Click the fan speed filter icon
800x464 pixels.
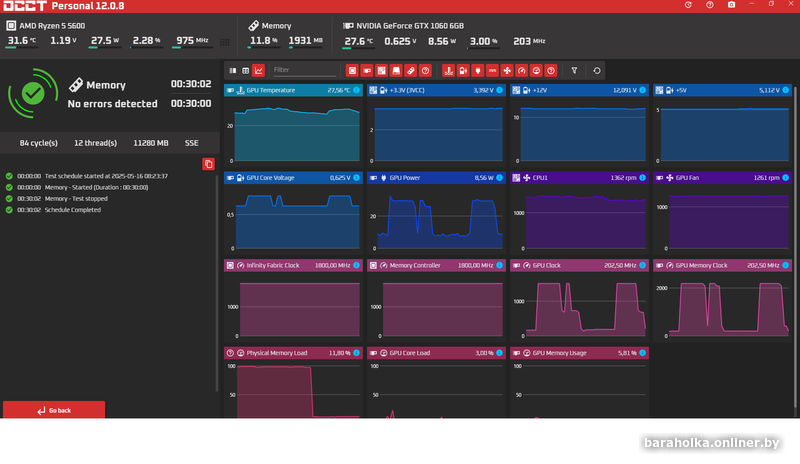point(507,70)
